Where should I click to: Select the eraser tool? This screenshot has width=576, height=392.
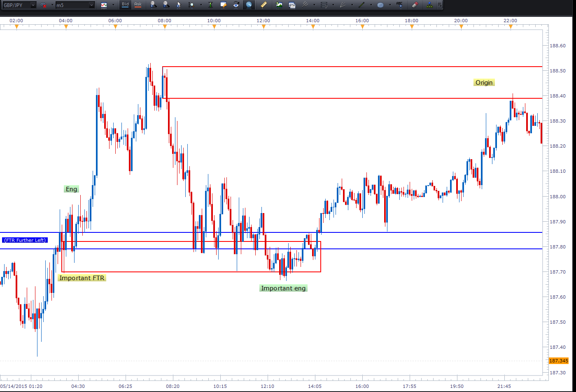[415, 5]
